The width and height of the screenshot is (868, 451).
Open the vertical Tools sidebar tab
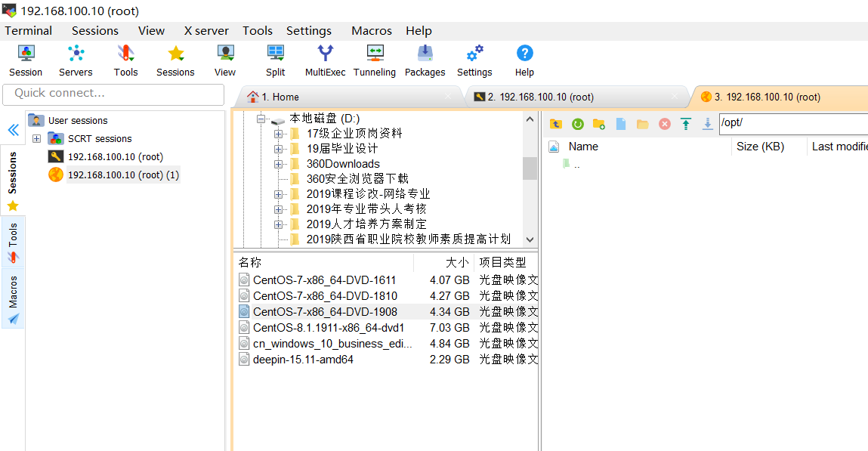click(x=13, y=242)
